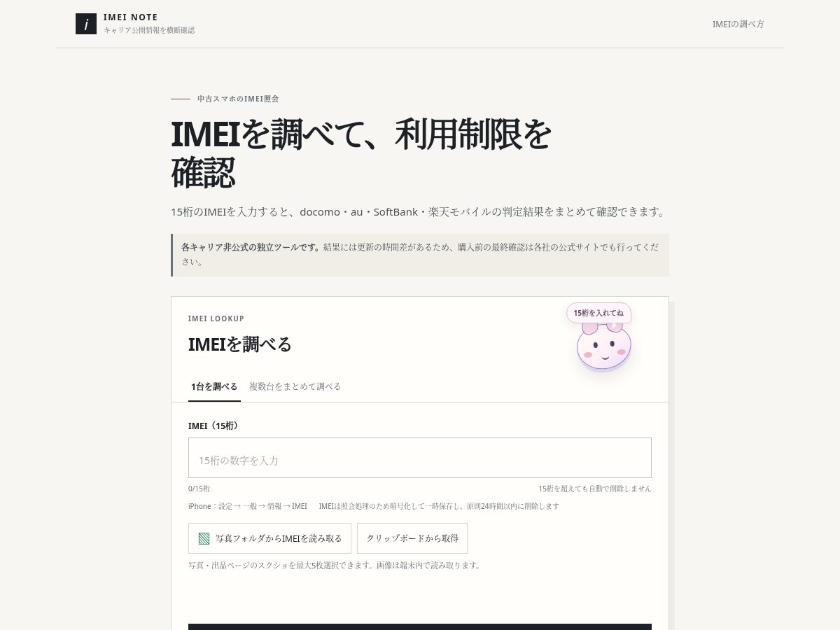Click the IMEI NOTE site title
This screenshot has height=630, width=840.
click(131, 17)
